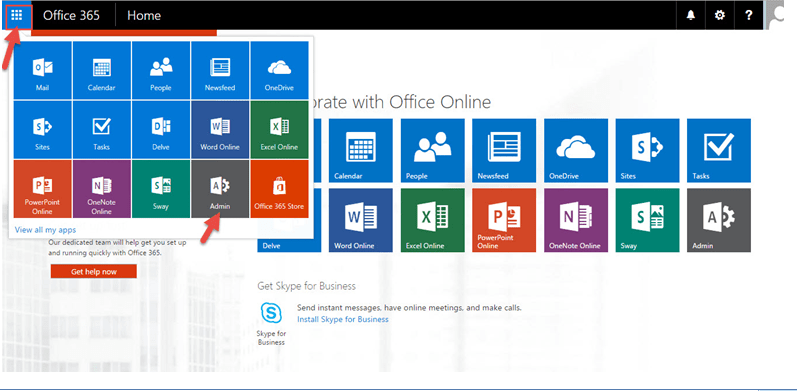
Task: Click Install Skype for Business link
Action: (x=343, y=319)
